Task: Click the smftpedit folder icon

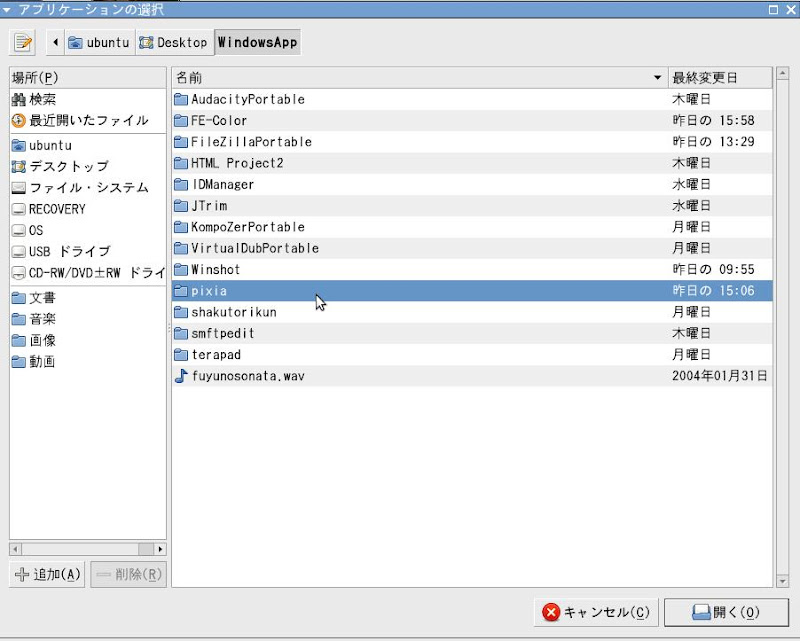Action: [x=181, y=334]
